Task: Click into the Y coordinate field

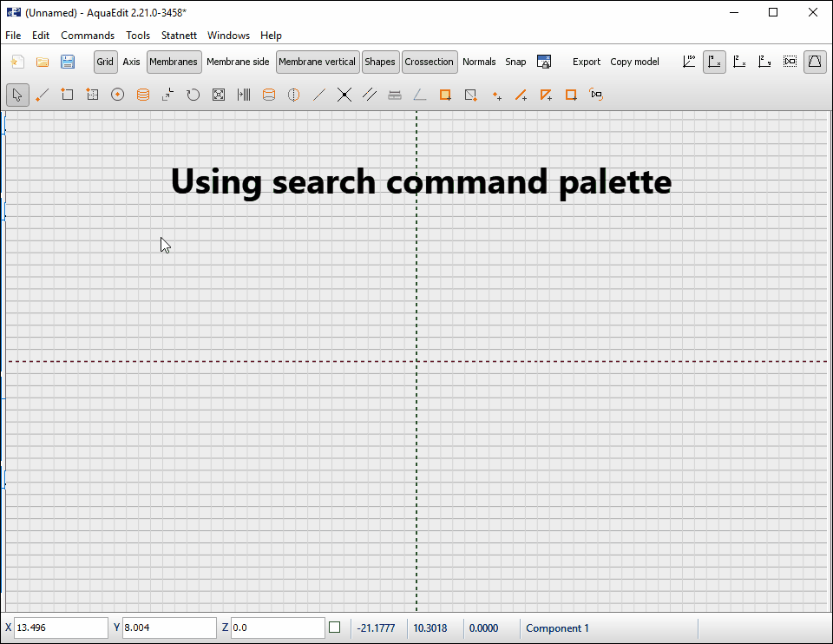Action: 169,628
